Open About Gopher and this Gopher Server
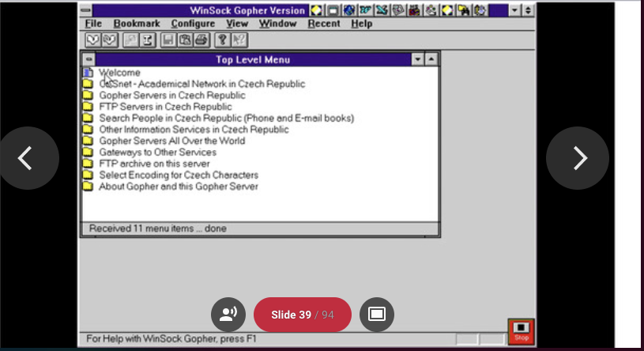 coord(179,187)
